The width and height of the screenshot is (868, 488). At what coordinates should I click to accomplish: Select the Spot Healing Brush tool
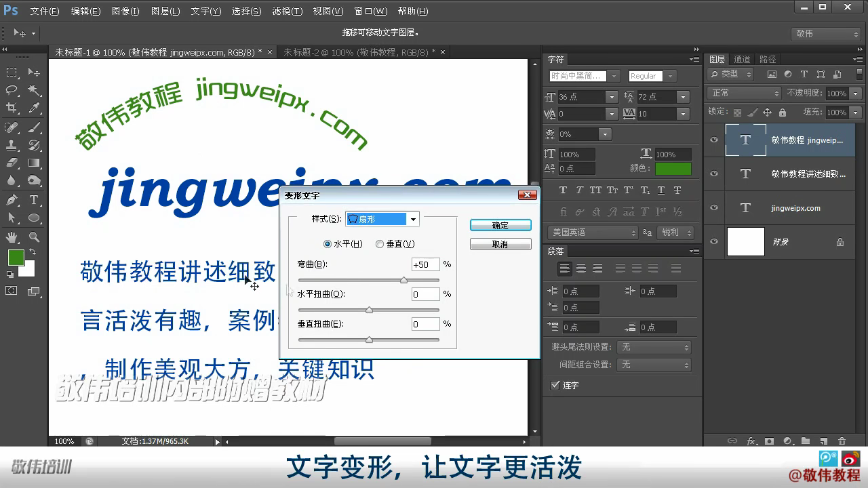click(12, 127)
